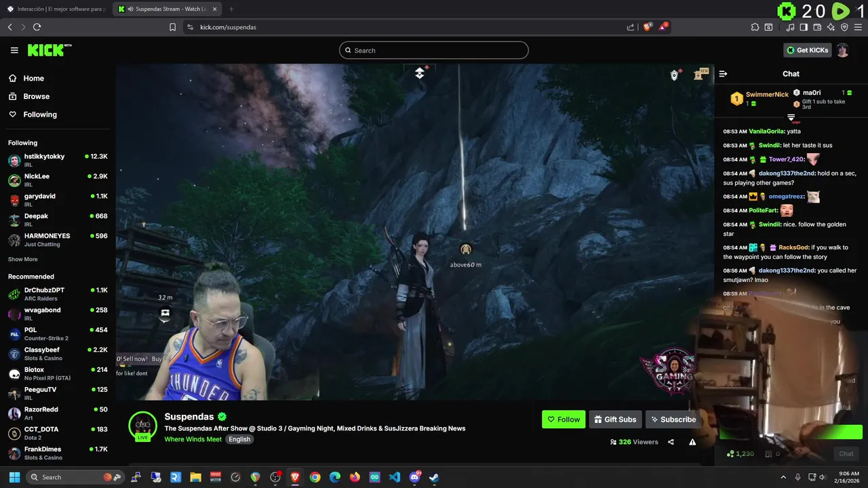
Task: Open the Kick hamburger menu
Action: point(14,50)
